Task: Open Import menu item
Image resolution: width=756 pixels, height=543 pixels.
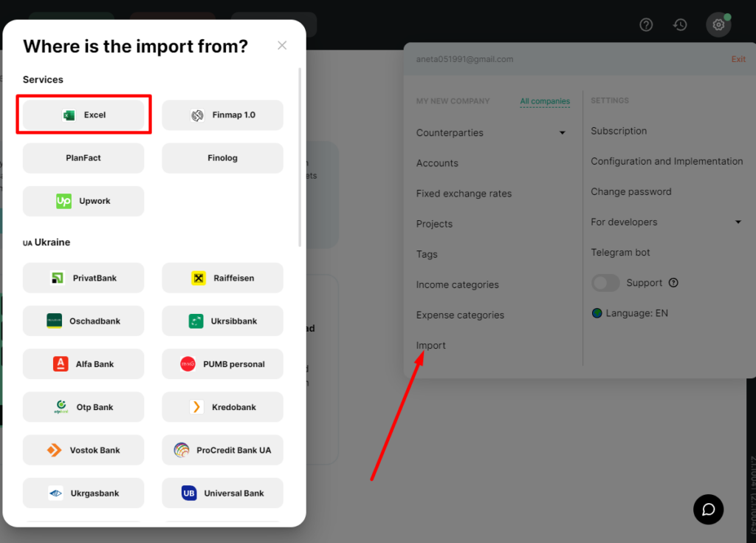Action: tap(430, 346)
